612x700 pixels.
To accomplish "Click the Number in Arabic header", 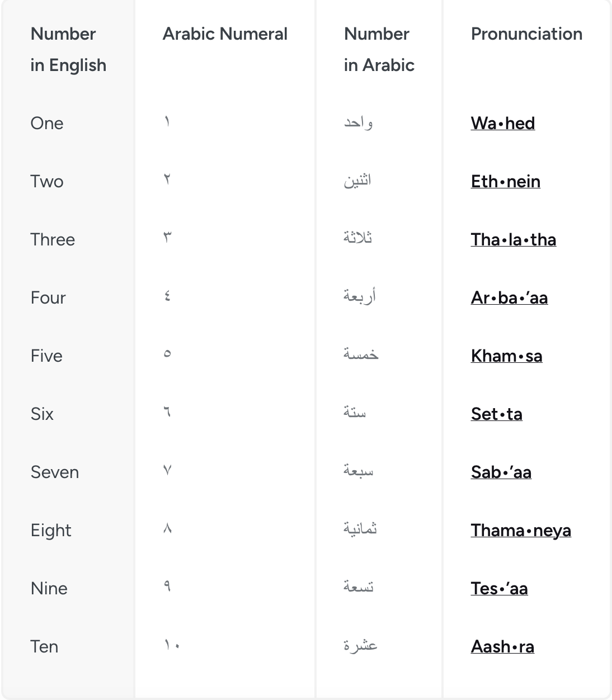I will pyautogui.click(x=379, y=49).
